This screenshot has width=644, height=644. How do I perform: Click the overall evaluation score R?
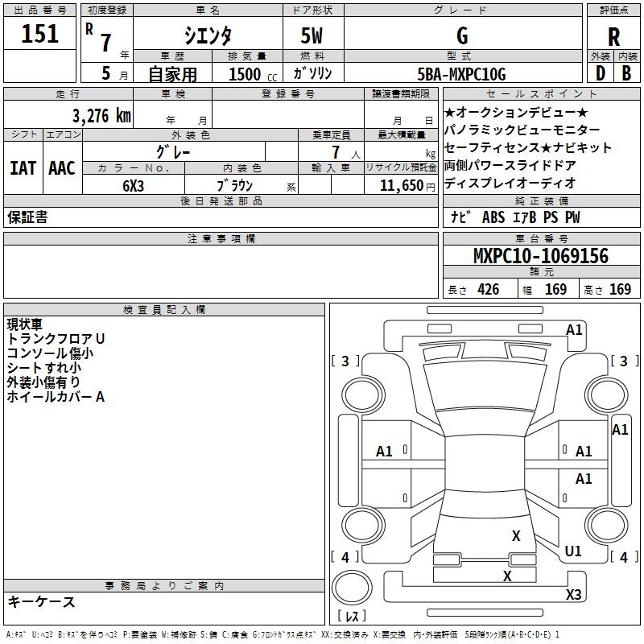pyautogui.click(x=613, y=37)
